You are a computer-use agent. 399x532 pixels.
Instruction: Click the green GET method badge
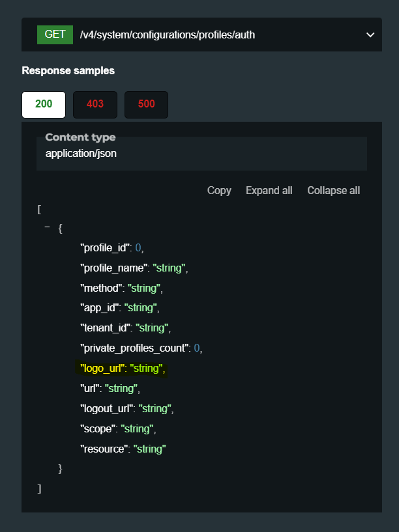pos(55,35)
